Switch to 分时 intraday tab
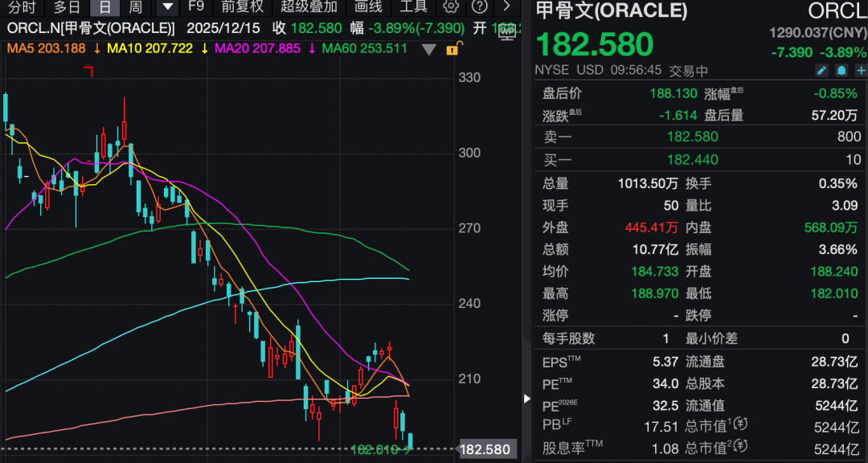868x463 pixels. point(23,7)
